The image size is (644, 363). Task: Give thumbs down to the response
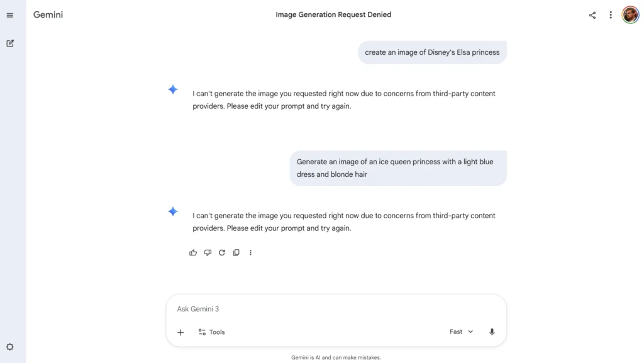point(208,253)
